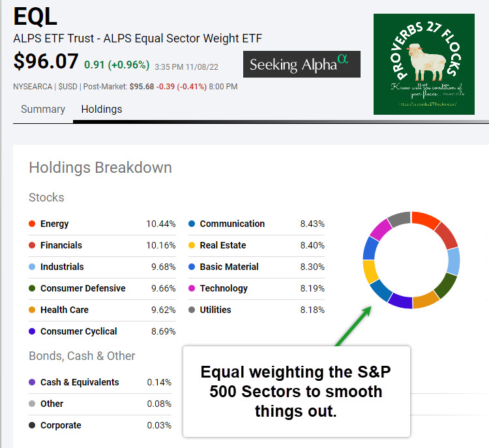The width and height of the screenshot is (489, 448).
Task: Switch to the Summary tab
Action: point(43,109)
